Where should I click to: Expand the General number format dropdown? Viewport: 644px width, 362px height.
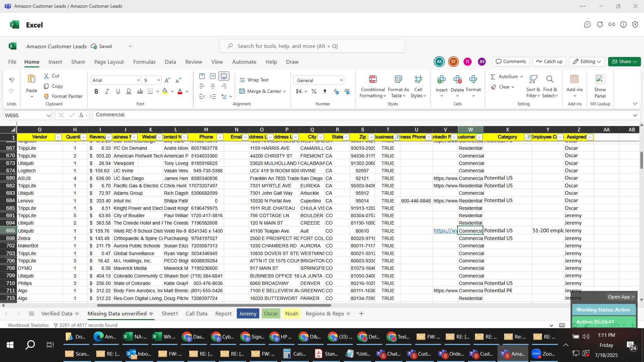coord(341,80)
